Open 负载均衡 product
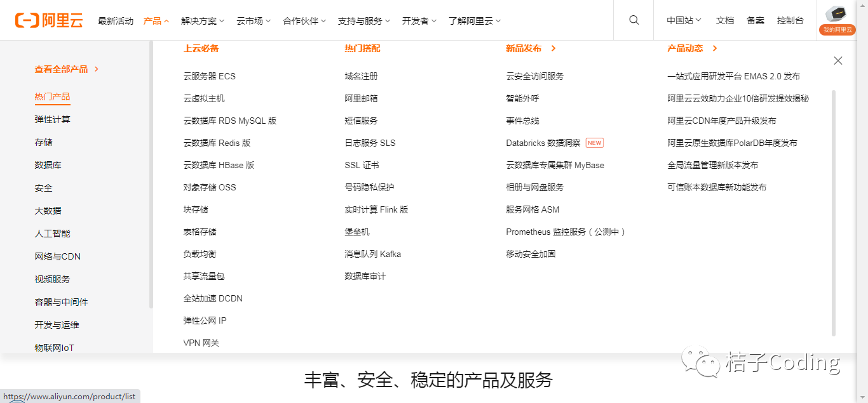Image resolution: width=868 pixels, height=403 pixels. point(200,254)
